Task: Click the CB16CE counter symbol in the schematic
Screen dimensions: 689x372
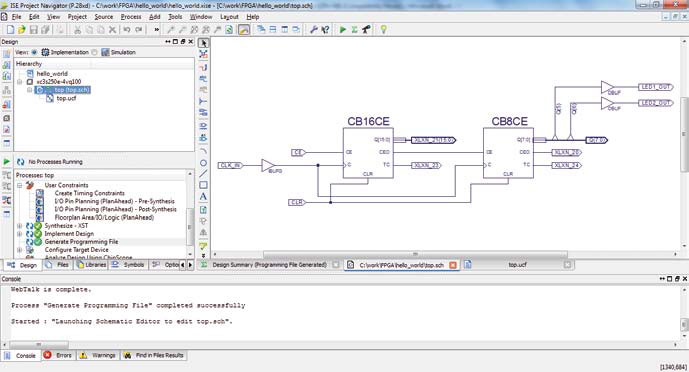Action: coord(368,153)
